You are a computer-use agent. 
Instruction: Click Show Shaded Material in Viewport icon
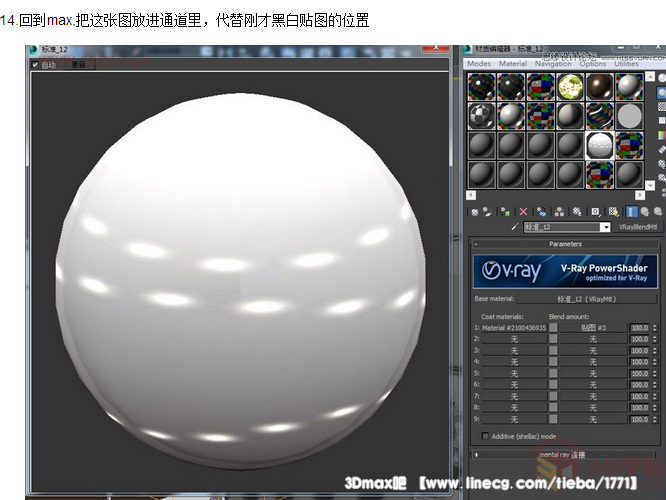(x=613, y=212)
